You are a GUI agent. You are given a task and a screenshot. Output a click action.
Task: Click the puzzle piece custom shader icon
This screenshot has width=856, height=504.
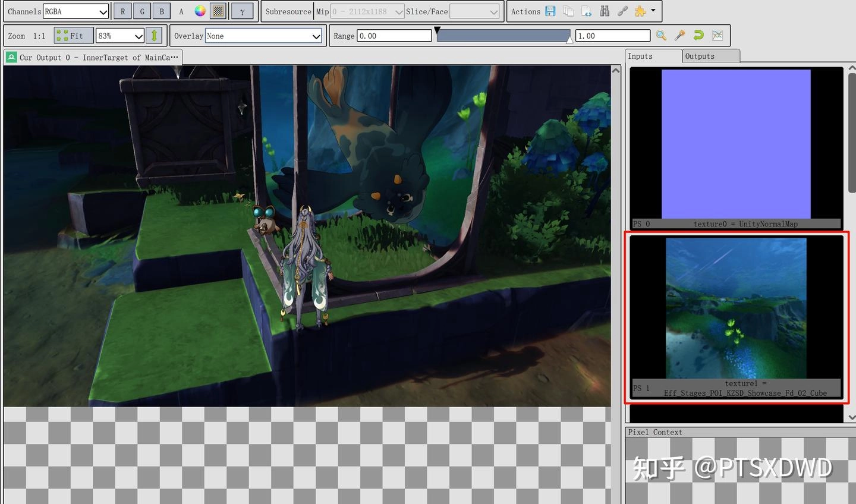640,11
